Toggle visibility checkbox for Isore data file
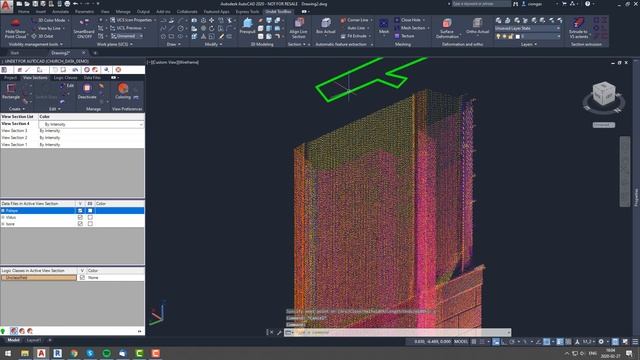Viewport: 640px width, 360px height. pos(80,224)
